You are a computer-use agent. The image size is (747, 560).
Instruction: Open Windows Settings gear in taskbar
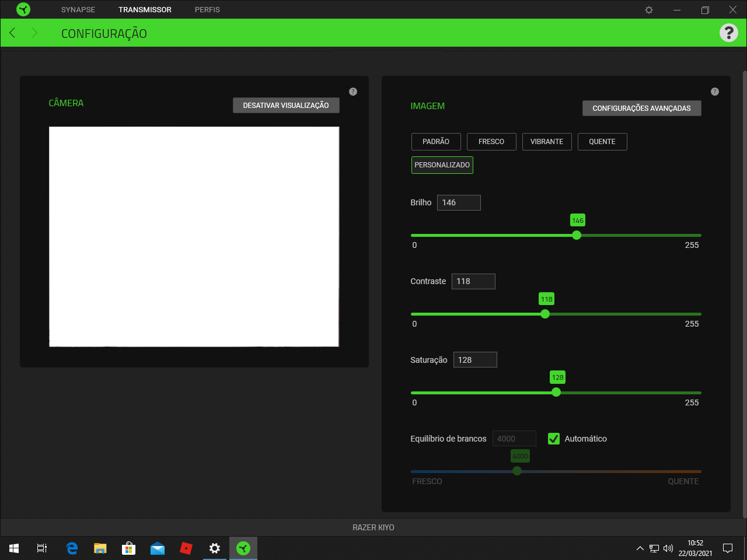click(x=215, y=548)
